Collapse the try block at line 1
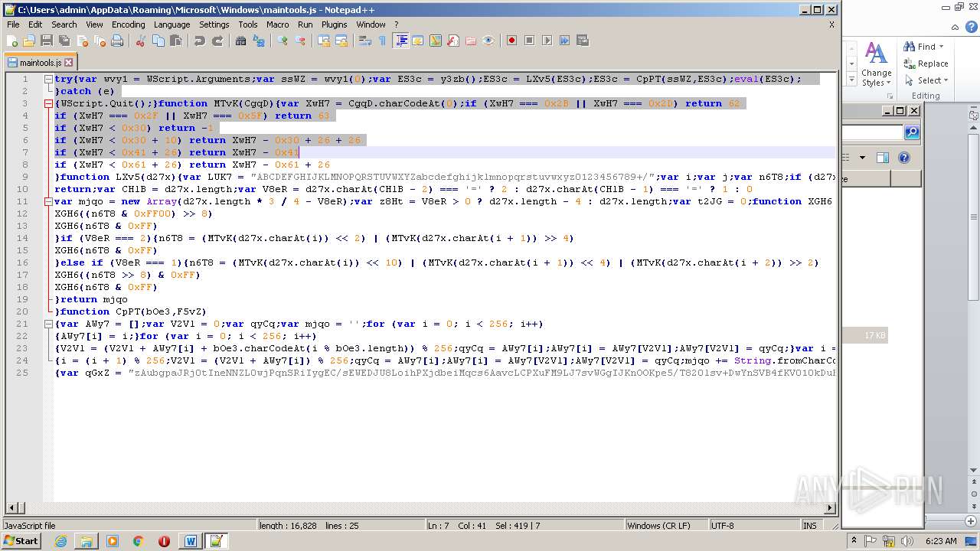Image resolution: width=980 pixels, height=551 pixels. click(48, 79)
